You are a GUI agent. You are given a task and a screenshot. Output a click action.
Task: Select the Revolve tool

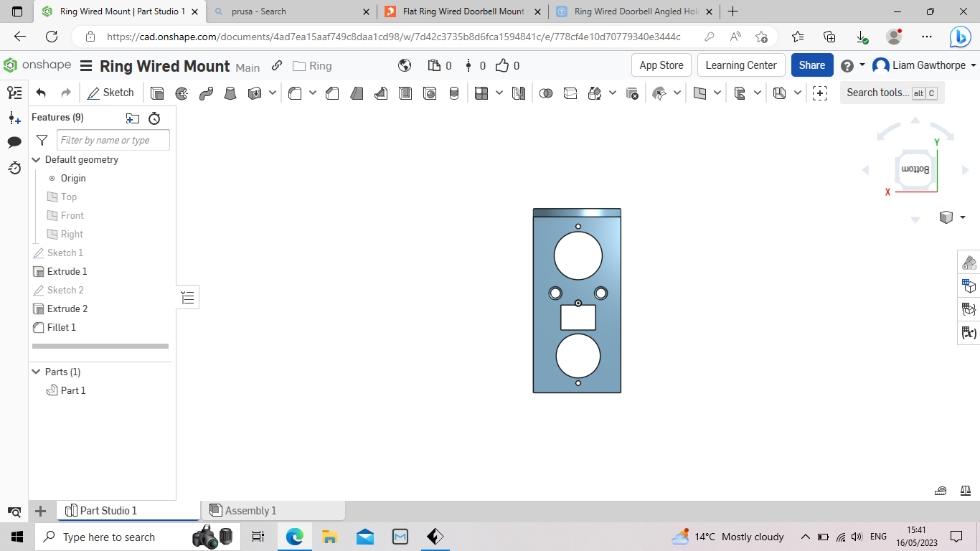click(182, 93)
